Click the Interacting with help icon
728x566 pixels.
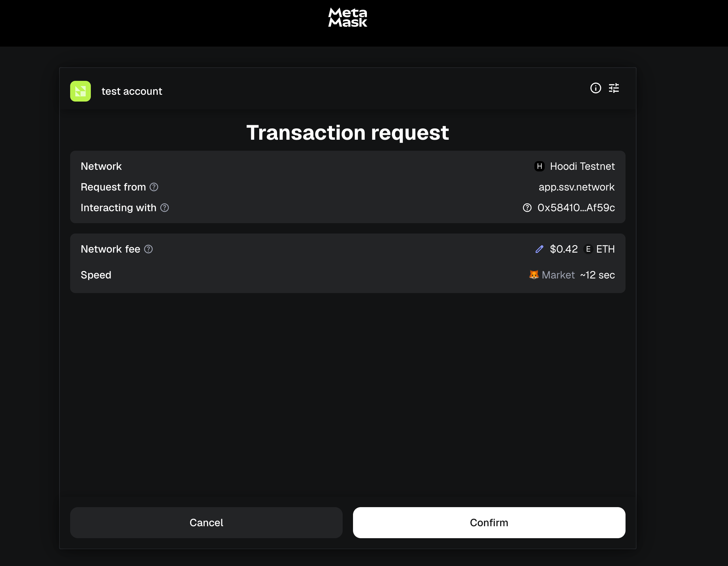(164, 208)
